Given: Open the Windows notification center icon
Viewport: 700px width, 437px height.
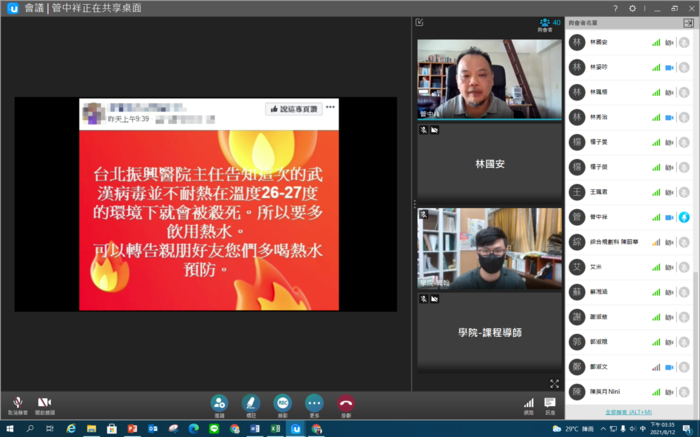Looking at the screenshot, I should (688, 429).
